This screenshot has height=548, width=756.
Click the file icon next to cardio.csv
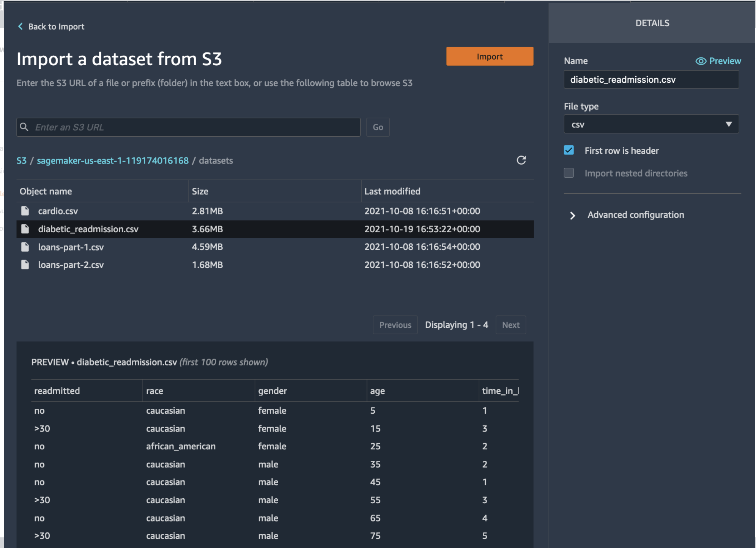[25, 211]
